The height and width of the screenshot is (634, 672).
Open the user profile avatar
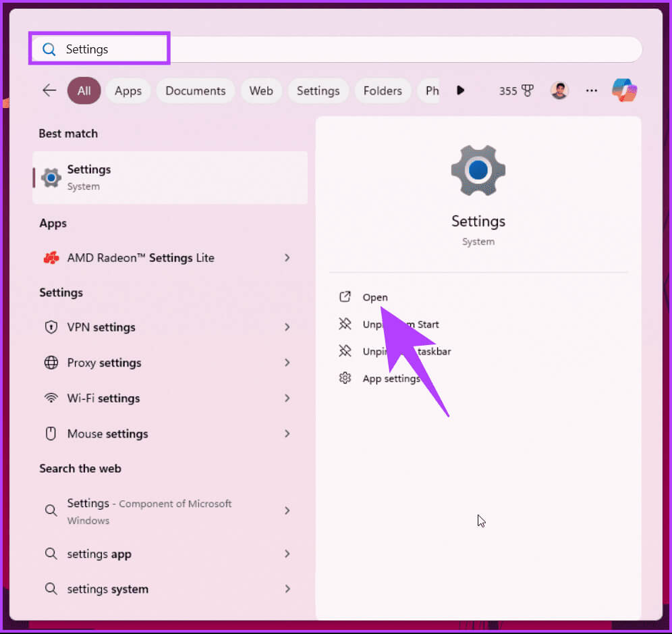(x=559, y=90)
